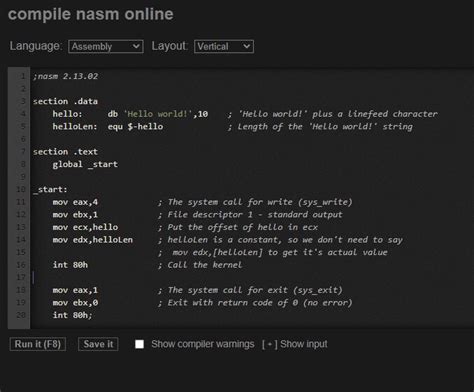The height and width of the screenshot is (392, 474).
Task: Click the 'mov edx,helloLen' instruction
Action: coord(93,240)
